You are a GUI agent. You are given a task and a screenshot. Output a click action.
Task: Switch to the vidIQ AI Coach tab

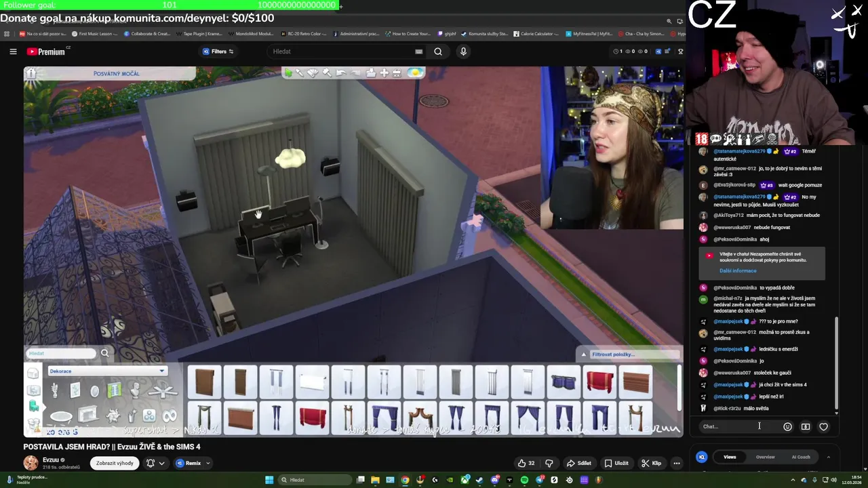click(801, 457)
